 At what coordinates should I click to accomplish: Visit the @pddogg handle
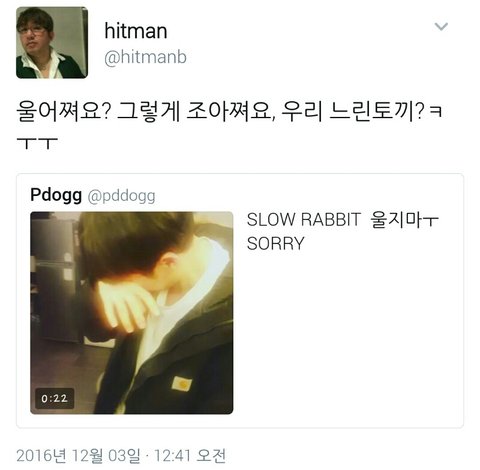coord(121,196)
